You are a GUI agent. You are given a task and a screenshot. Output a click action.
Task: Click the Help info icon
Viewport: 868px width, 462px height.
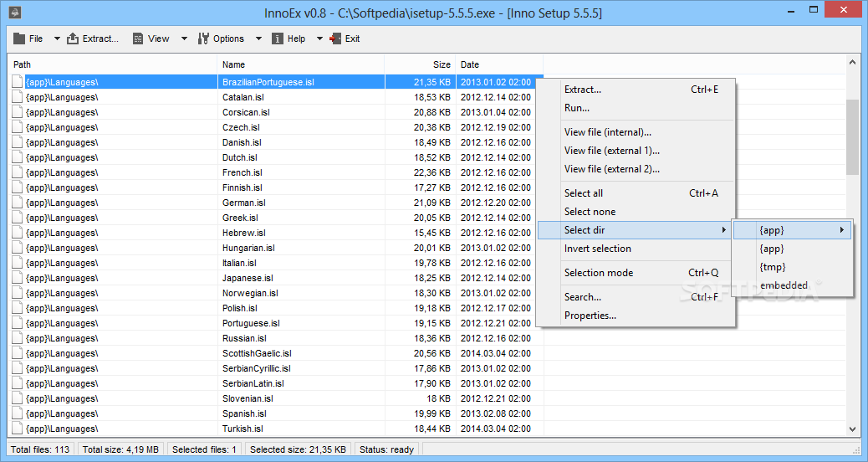pos(278,38)
